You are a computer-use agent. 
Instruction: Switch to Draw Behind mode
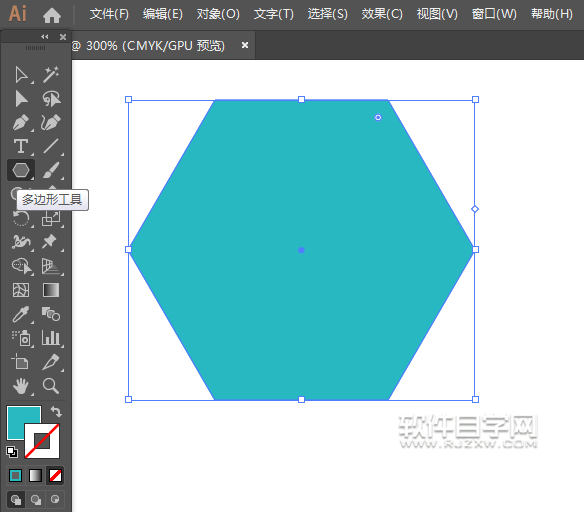pos(36,499)
